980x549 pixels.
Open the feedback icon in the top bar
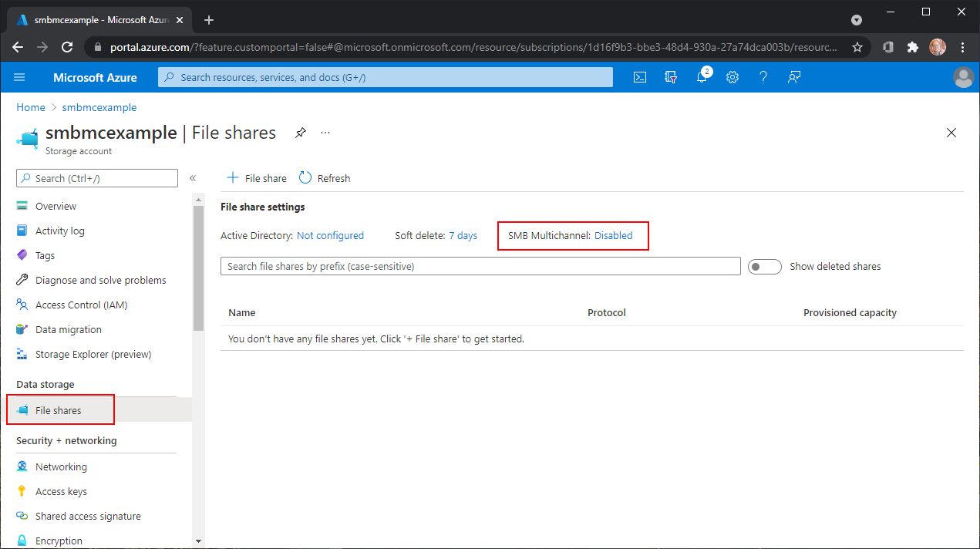pos(794,77)
